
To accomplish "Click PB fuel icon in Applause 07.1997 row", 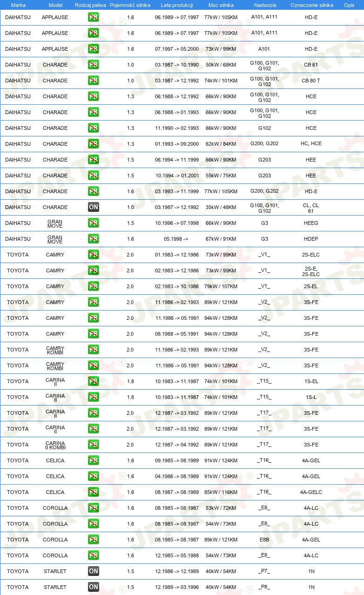I will coord(93,49).
